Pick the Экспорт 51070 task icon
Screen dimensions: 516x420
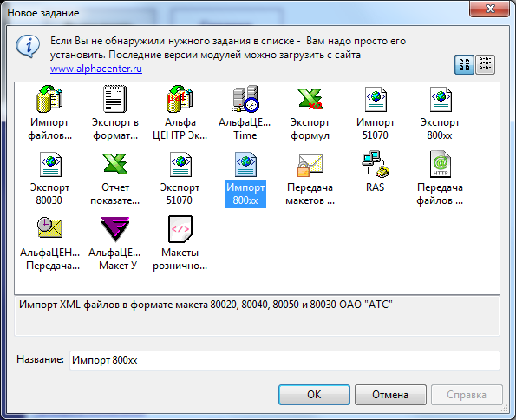coord(180,164)
